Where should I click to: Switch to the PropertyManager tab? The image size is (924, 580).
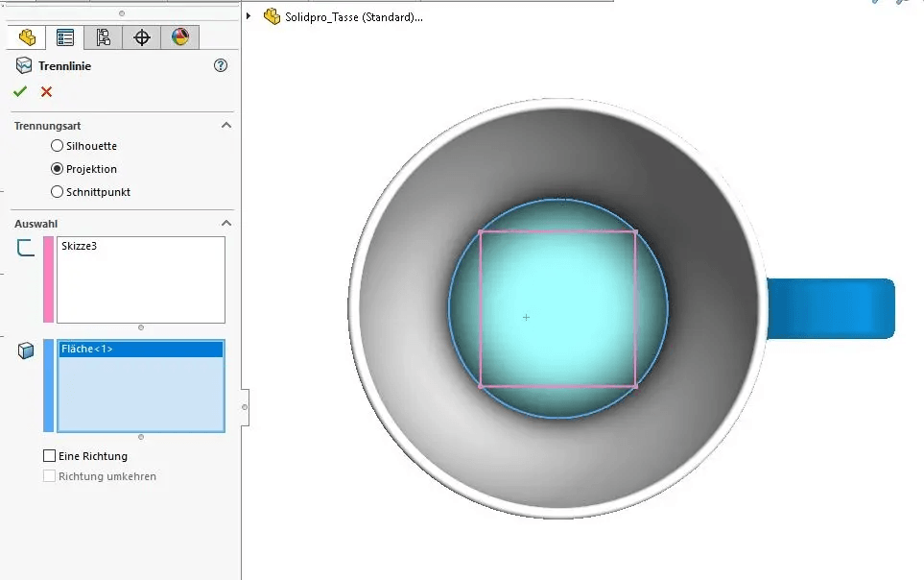pos(65,37)
